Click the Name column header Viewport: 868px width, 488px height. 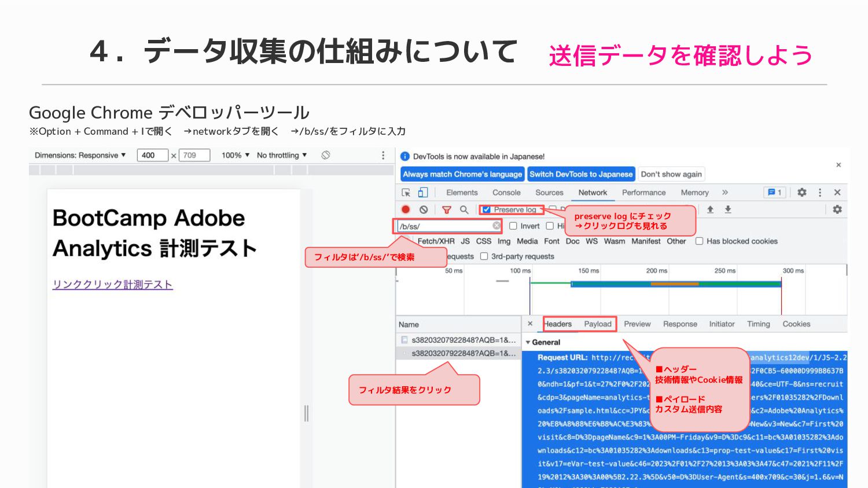(458, 324)
